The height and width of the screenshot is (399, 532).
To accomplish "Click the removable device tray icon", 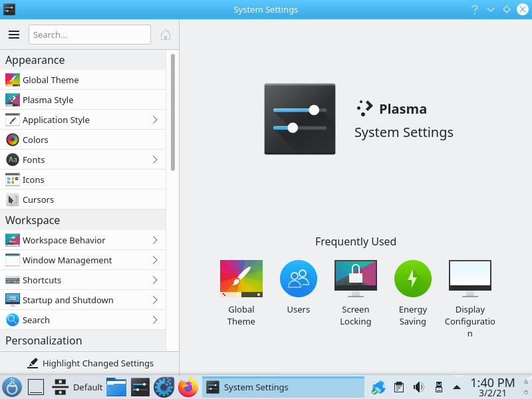I will pyautogui.click(x=439, y=387).
